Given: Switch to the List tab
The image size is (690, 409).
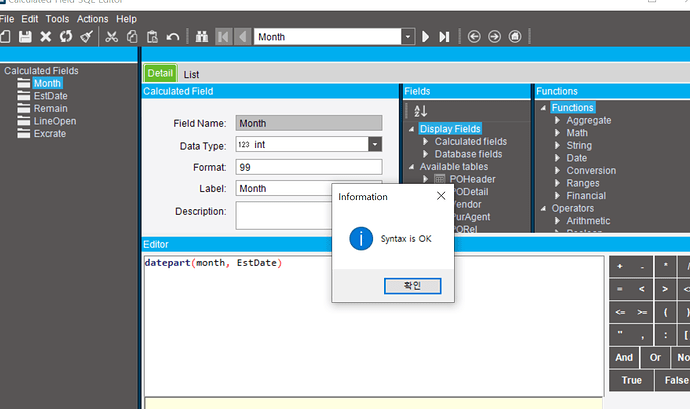Looking at the screenshot, I should [x=191, y=74].
